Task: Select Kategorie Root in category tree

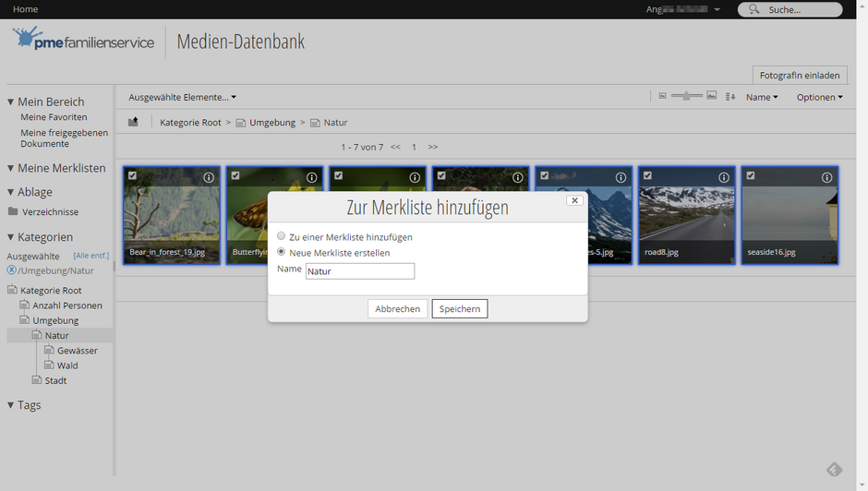Action: coord(51,290)
